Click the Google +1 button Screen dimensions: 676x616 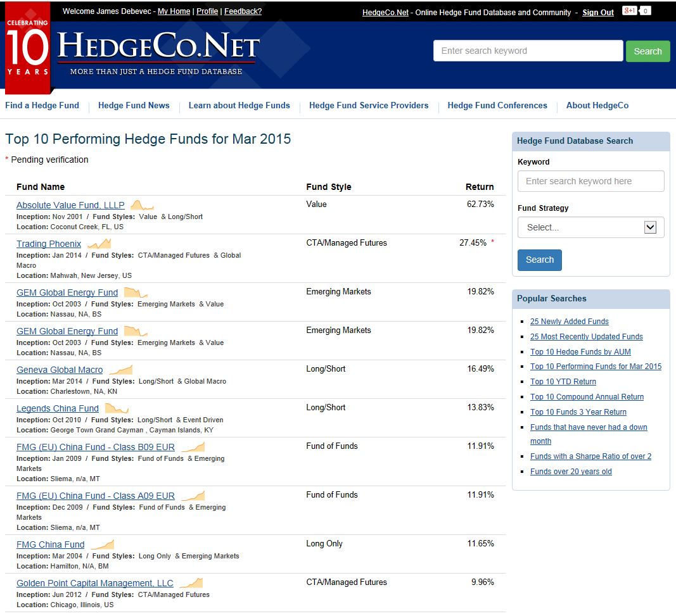coord(630,10)
